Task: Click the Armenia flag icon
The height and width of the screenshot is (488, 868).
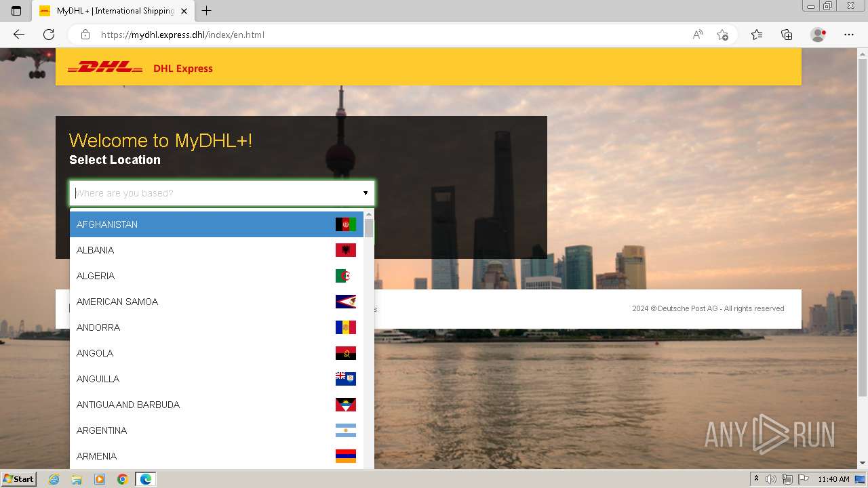Action: pyautogui.click(x=346, y=456)
